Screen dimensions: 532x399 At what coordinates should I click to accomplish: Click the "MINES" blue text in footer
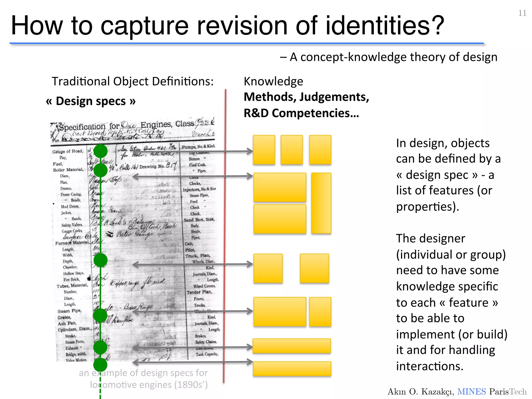pos(471,391)
